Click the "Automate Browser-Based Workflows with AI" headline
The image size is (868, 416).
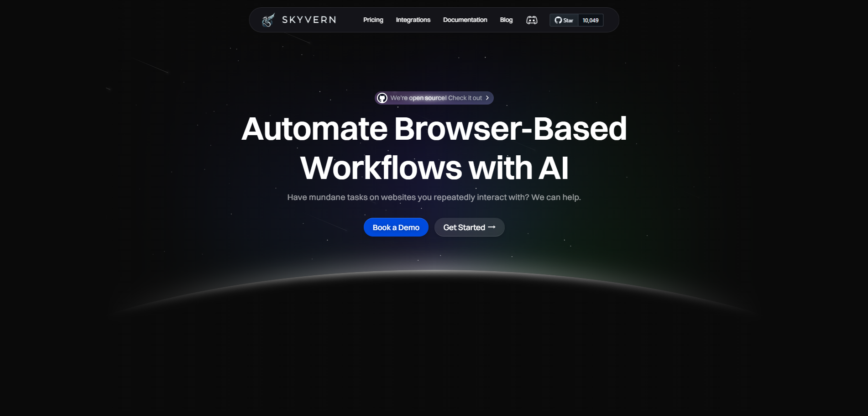434,148
